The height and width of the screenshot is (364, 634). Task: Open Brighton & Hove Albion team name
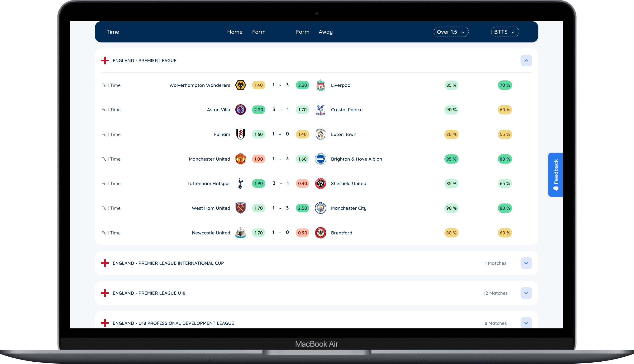point(356,159)
